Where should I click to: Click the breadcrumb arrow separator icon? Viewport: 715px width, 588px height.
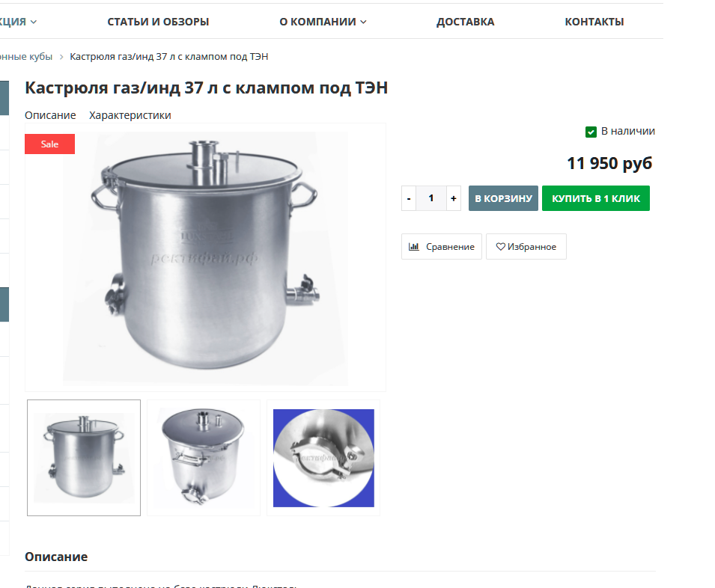61,57
